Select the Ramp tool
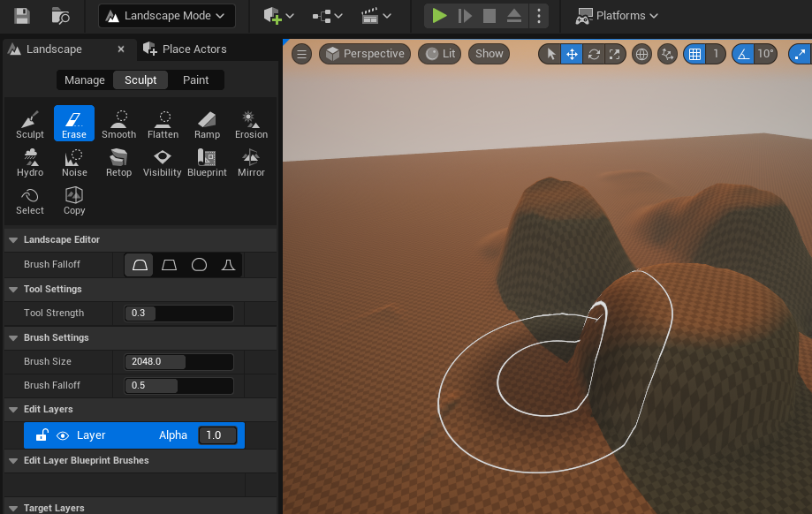 point(207,125)
